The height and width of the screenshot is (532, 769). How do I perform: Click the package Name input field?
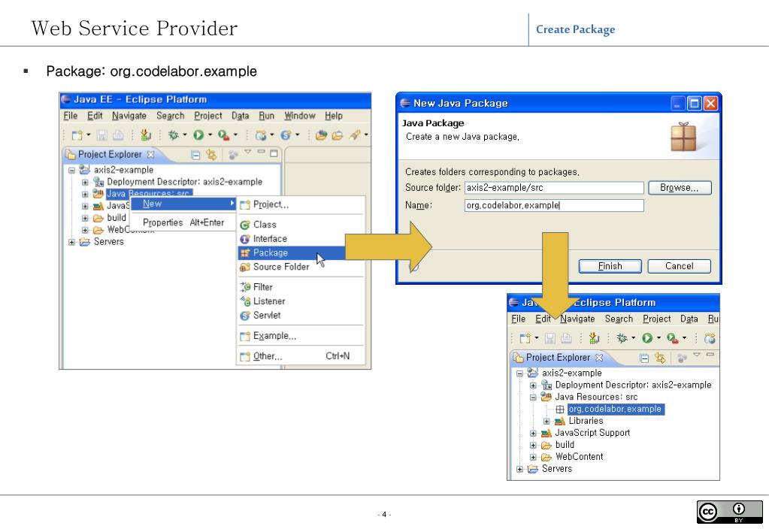(x=553, y=206)
